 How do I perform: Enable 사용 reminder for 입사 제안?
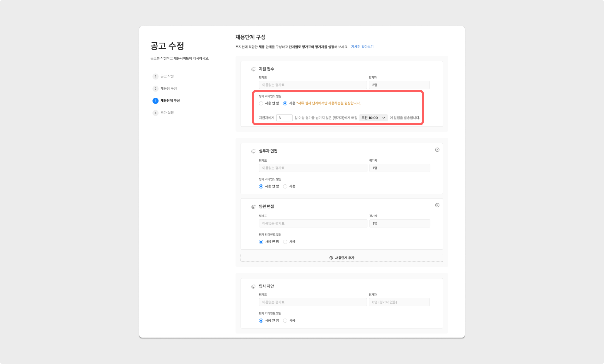click(x=285, y=321)
